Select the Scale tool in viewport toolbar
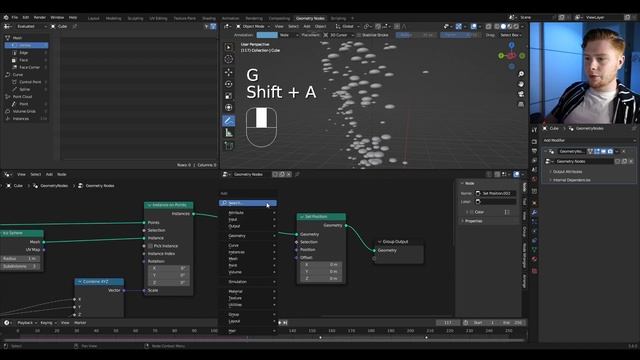This screenshot has width=640, height=360. click(x=229, y=96)
